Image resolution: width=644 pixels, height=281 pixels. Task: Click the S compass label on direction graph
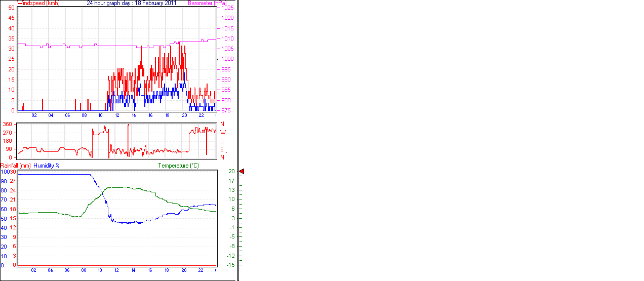point(222,141)
